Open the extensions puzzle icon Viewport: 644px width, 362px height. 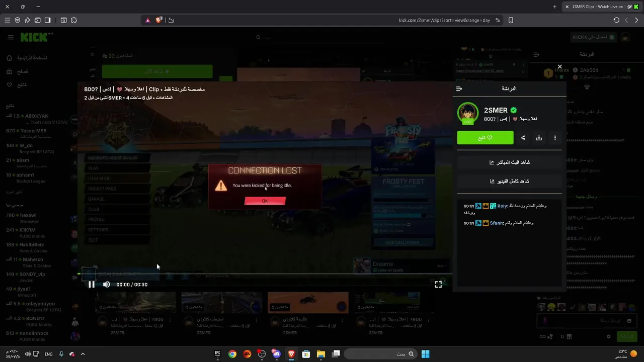point(74,20)
